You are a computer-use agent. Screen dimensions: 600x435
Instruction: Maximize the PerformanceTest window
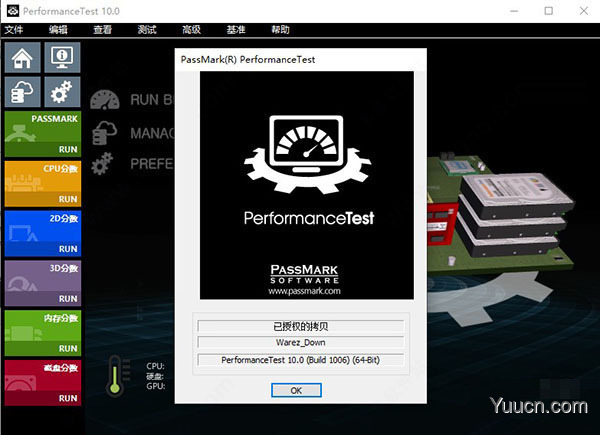(549, 11)
